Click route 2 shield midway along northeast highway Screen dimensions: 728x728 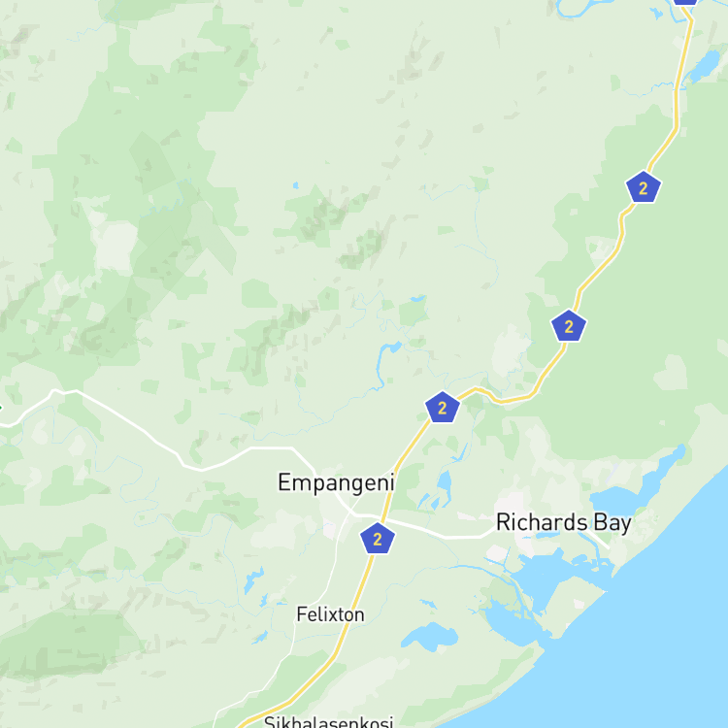[x=569, y=326]
